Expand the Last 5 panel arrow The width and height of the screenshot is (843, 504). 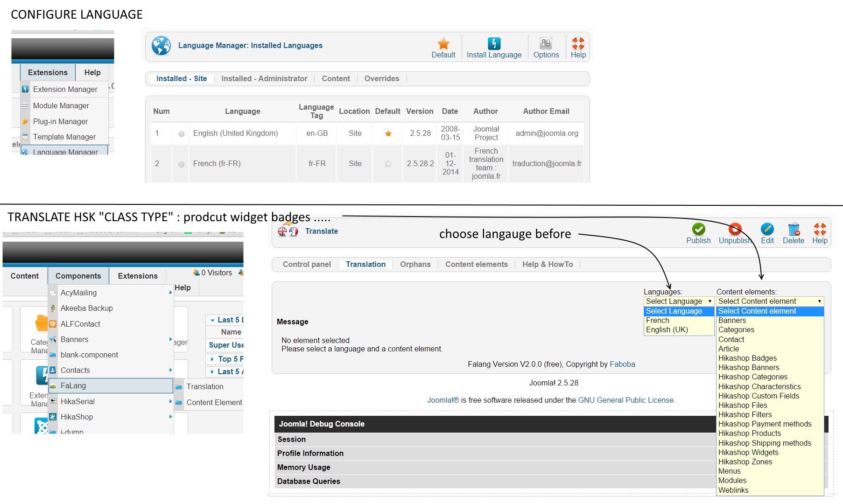212,320
